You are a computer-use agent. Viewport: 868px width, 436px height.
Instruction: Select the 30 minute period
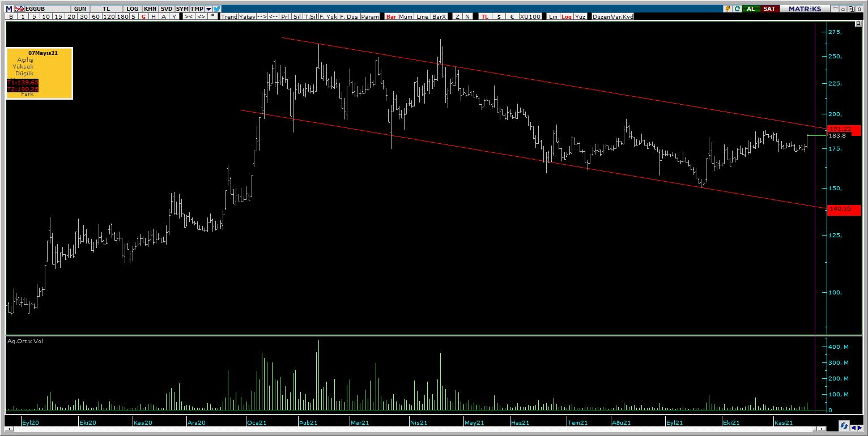click(83, 17)
